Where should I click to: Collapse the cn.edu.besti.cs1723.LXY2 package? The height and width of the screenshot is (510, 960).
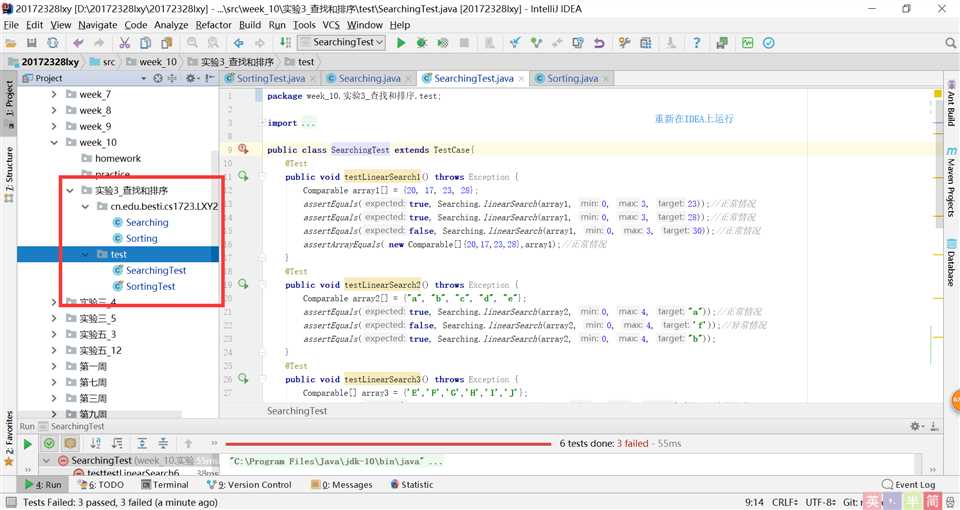point(86,206)
